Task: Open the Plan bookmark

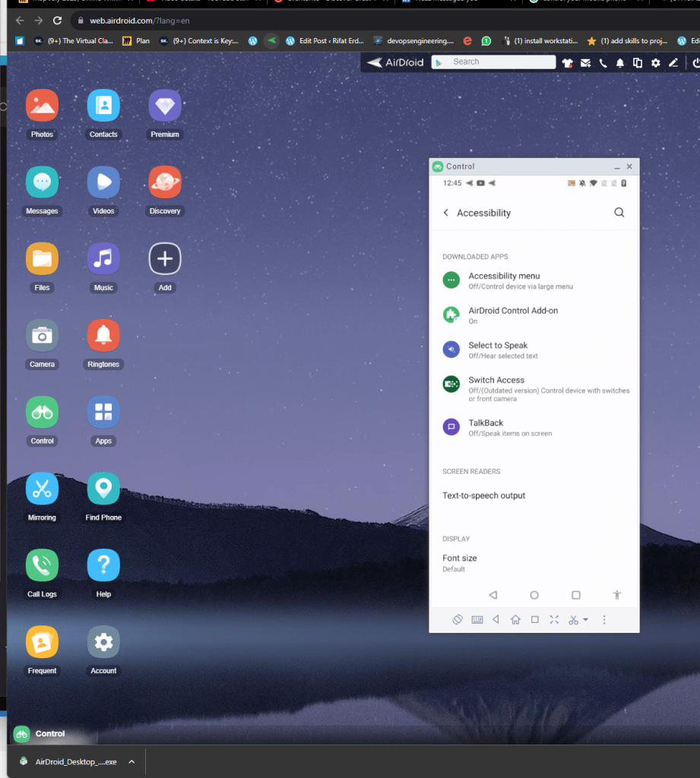Action: click(x=136, y=41)
